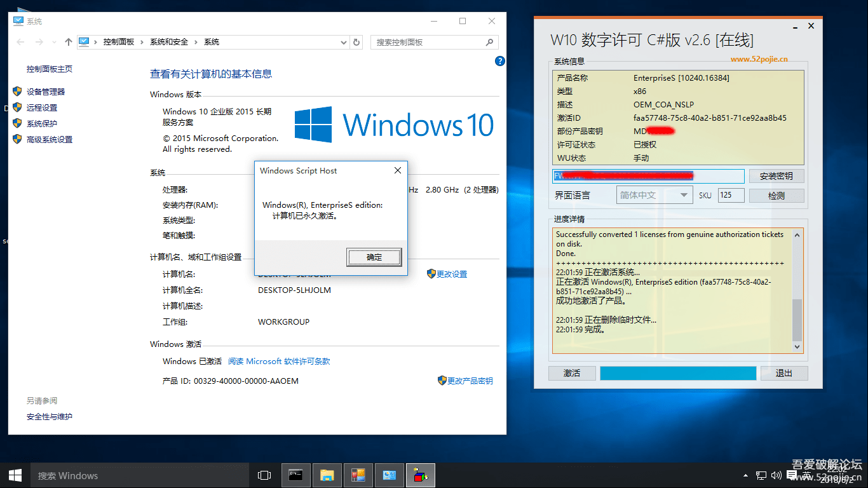Screen dimensions: 868x488
Task: Click the Windows Start button
Action: (x=15, y=475)
